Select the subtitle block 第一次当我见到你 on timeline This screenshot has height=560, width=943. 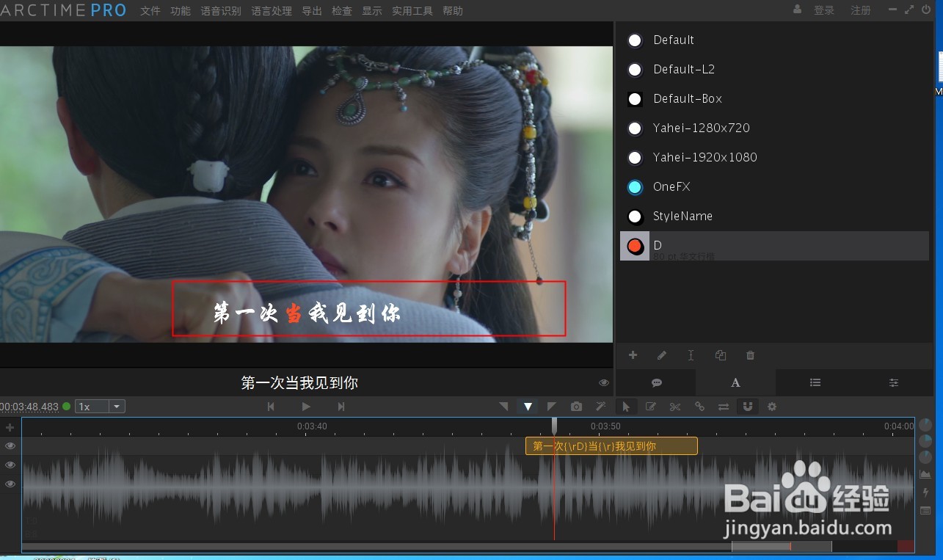611,446
